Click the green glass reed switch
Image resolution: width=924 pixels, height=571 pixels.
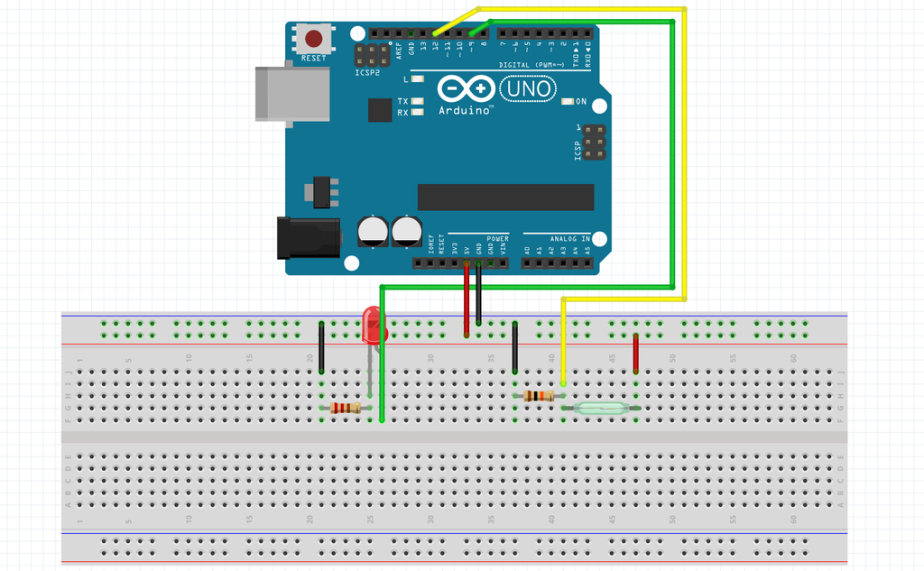pyautogui.click(x=601, y=408)
